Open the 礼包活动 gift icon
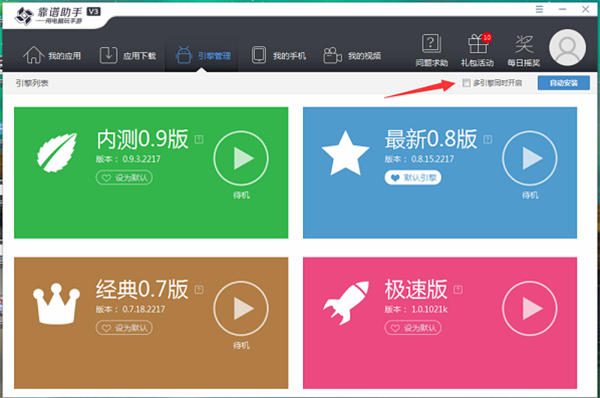600x398 pixels. pos(478,50)
